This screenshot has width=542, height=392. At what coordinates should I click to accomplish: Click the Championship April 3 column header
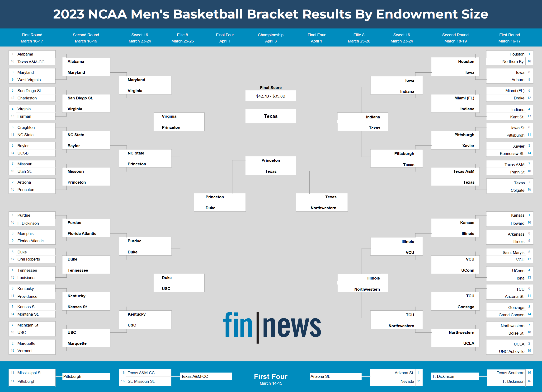tap(270, 38)
